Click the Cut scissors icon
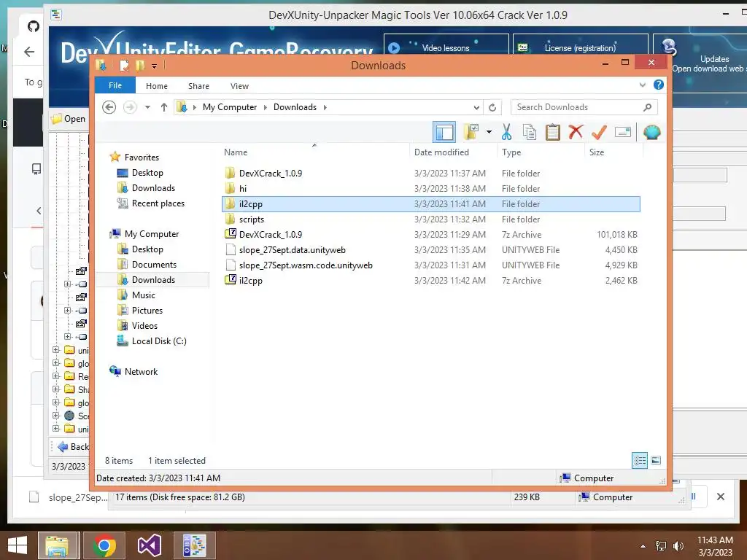Screen dimensions: 747x560 506,132
